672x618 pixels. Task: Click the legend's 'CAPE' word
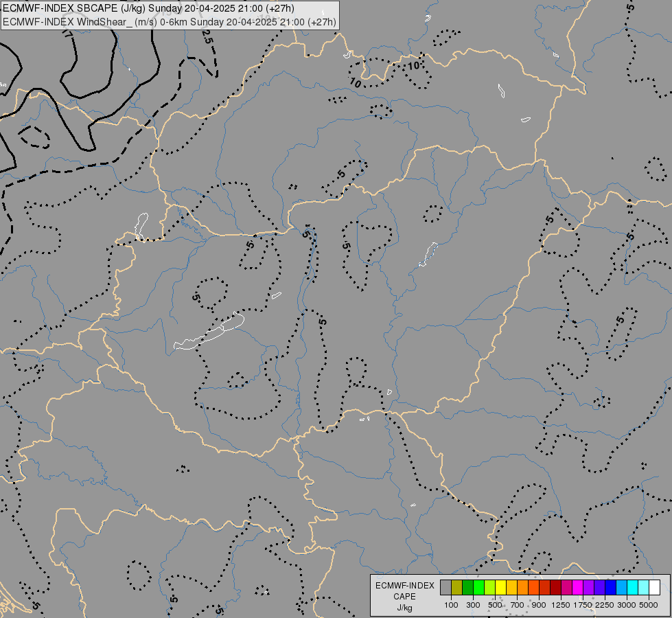pos(404,597)
